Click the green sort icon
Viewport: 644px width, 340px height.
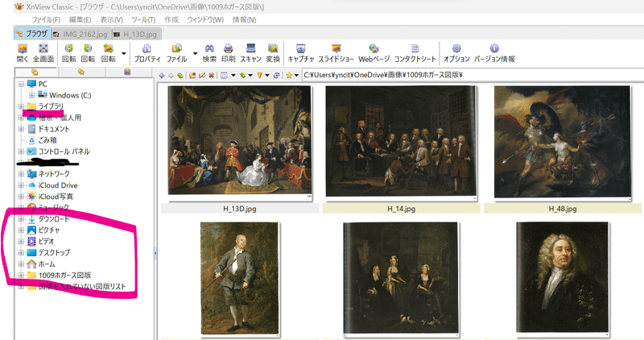pyautogui.click(x=242, y=75)
